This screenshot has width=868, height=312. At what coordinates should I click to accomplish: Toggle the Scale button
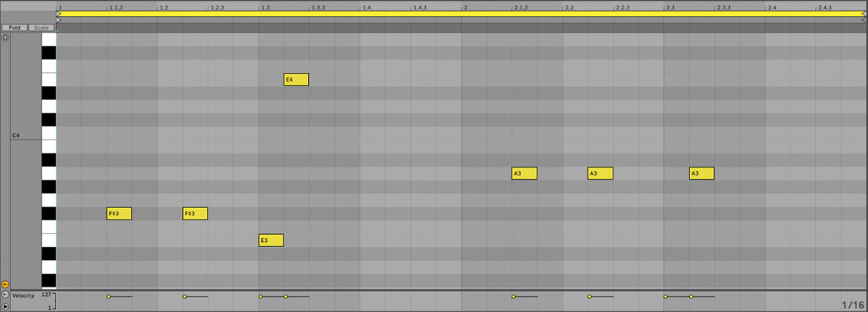(x=41, y=27)
